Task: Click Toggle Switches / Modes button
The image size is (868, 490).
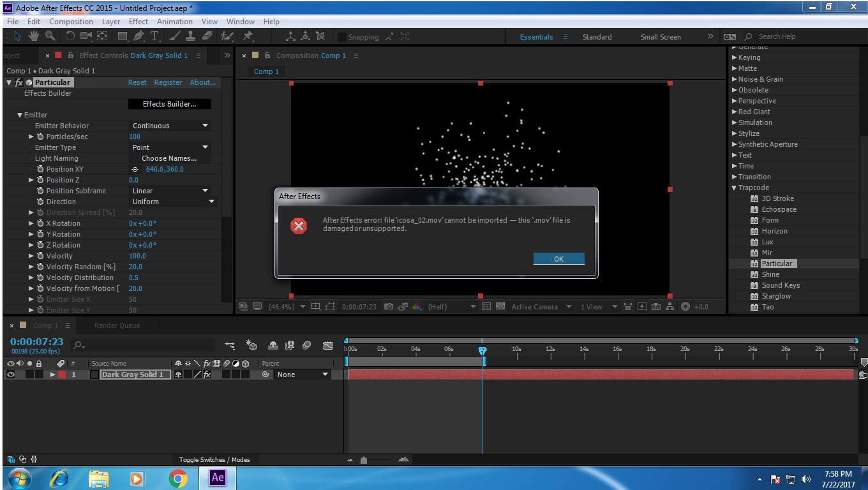Action: click(214, 459)
